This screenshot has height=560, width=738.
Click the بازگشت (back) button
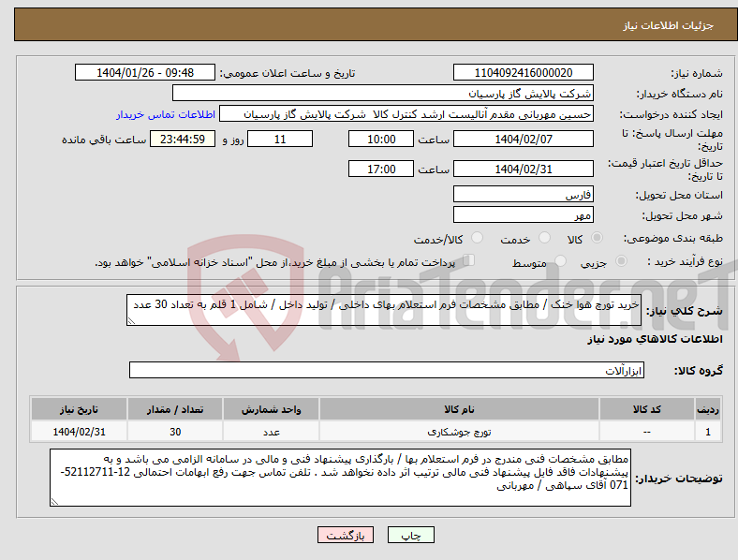click(346, 535)
